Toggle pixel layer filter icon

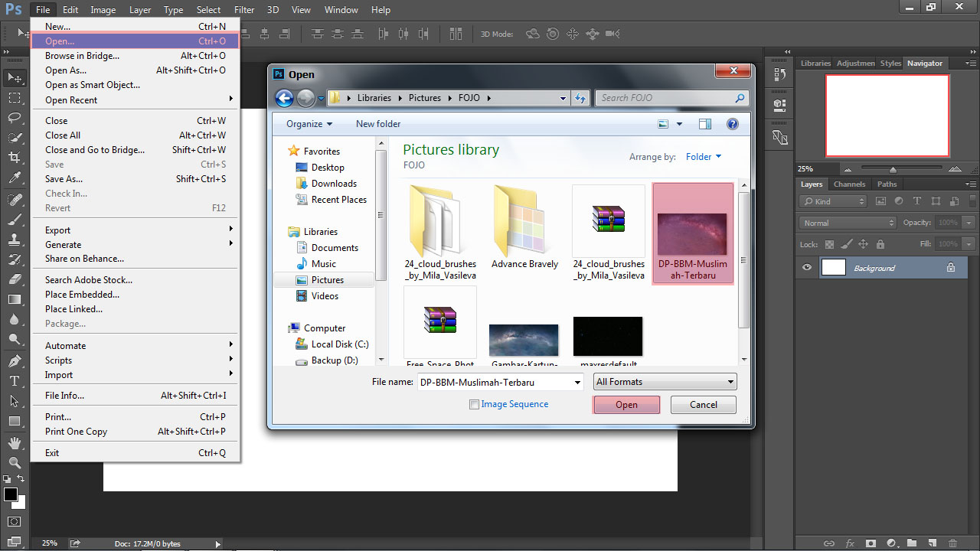tap(880, 201)
